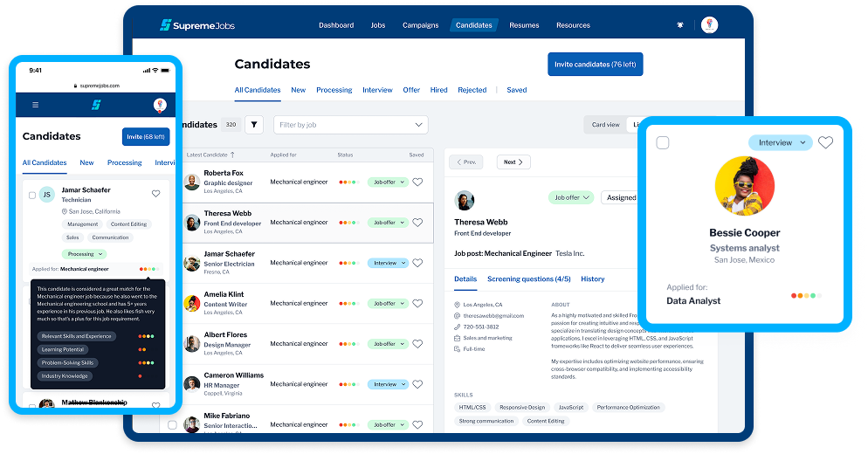
Task: Click rating dots for Amelia Klint
Action: (x=348, y=304)
